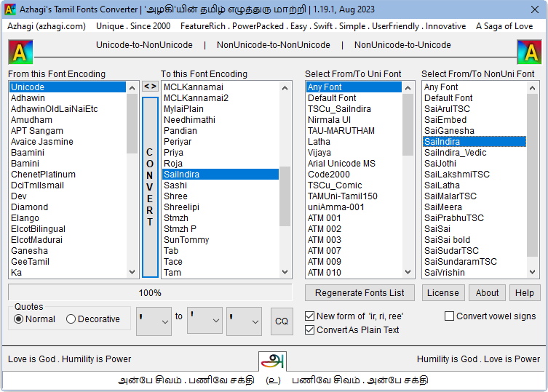Select ATM 007 Unicode font

(x=354, y=250)
